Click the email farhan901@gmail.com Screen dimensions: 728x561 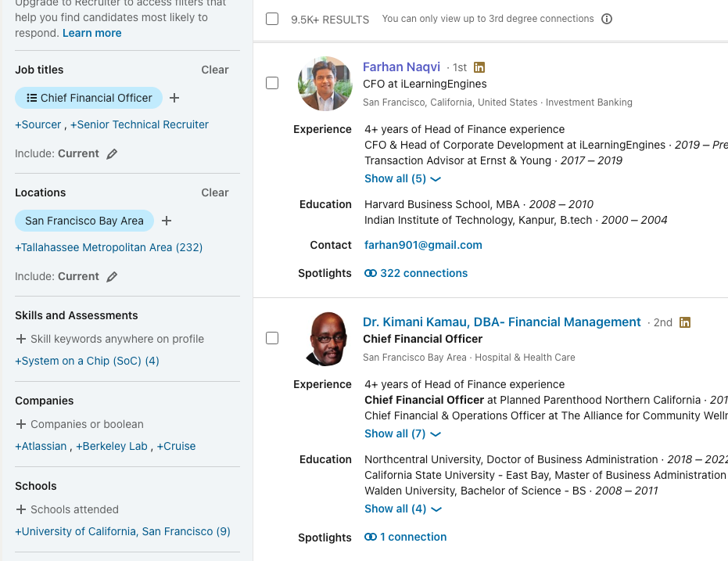click(423, 245)
